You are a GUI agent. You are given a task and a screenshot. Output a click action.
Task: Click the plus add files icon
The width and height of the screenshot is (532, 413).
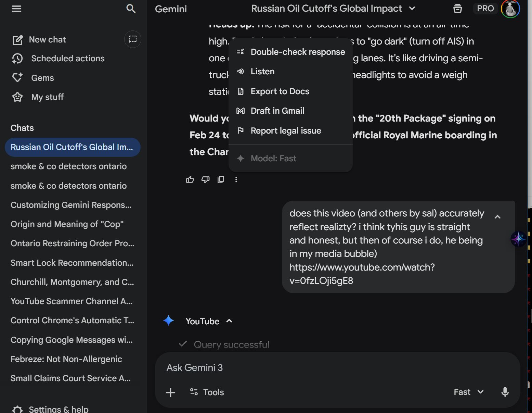[170, 392]
